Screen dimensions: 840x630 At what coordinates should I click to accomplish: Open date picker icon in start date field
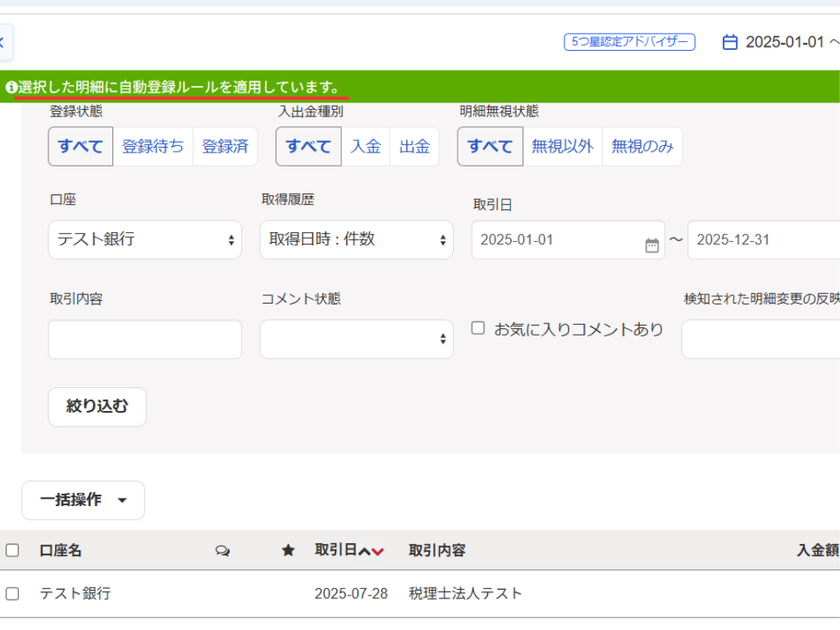(652, 244)
